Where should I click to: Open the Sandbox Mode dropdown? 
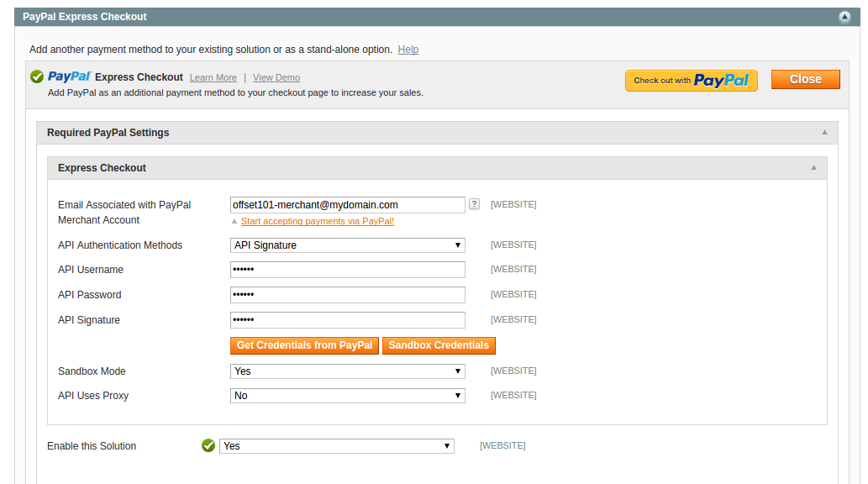(x=347, y=371)
